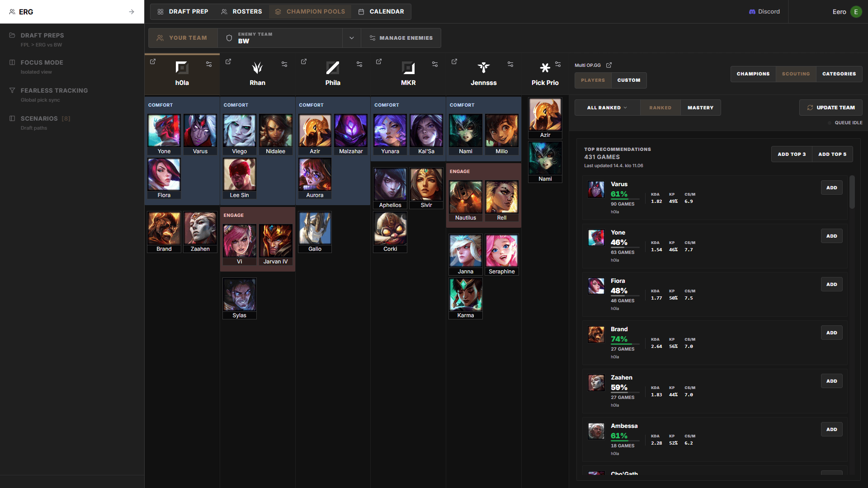Select Jennsss support role icon
This screenshot has height=488, width=868.
pyautogui.click(x=484, y=68)
